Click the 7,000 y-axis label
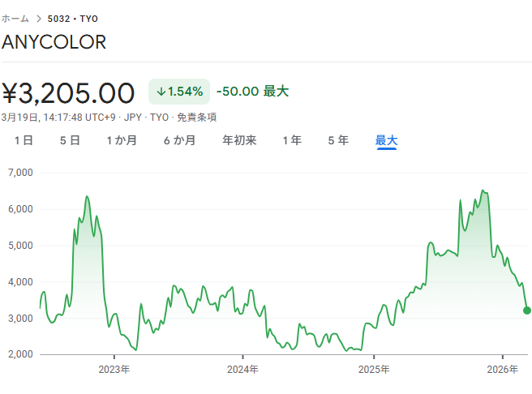Screen dimensions: 532x394 click(19, 173)
